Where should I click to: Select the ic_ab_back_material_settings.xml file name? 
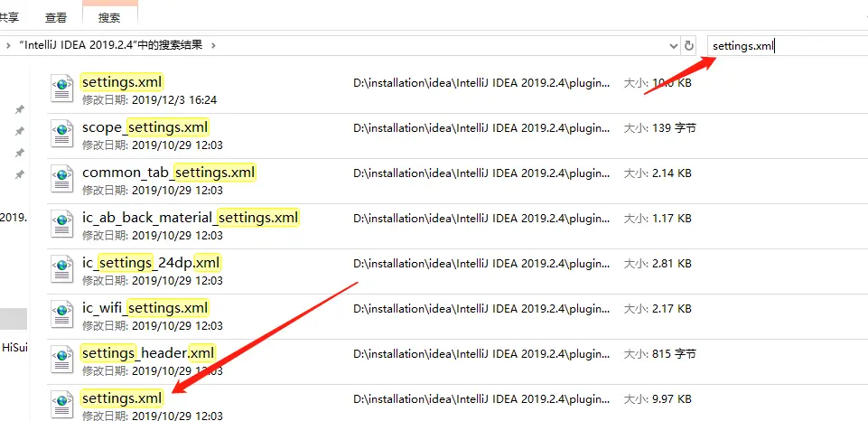pyautogui.click(x=191, y=218)
